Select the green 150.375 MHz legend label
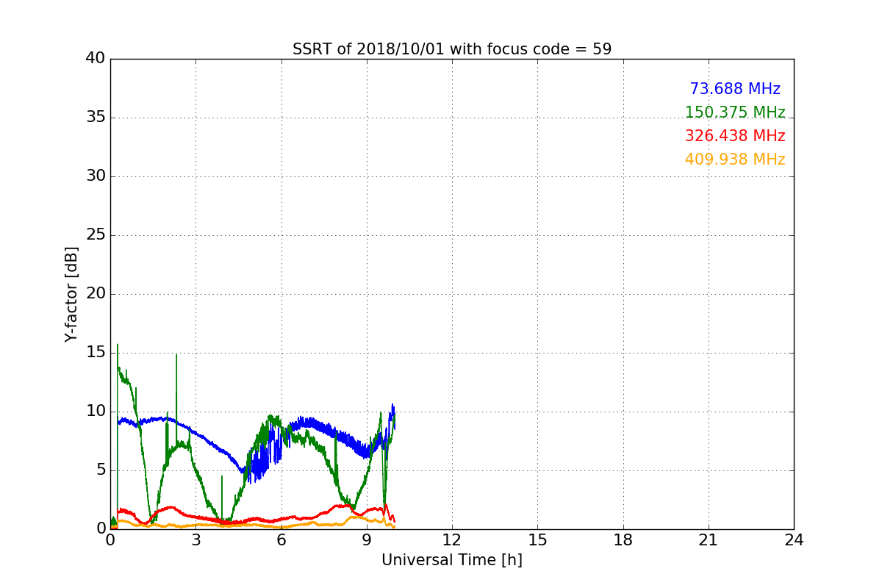The image size is (882, 588). click(735, 112)
